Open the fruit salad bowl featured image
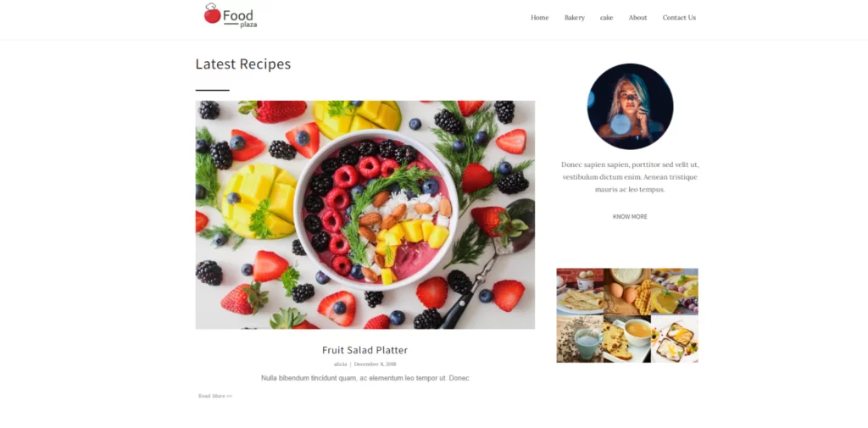Screen dimensions: 868x428 pos(365,214)
